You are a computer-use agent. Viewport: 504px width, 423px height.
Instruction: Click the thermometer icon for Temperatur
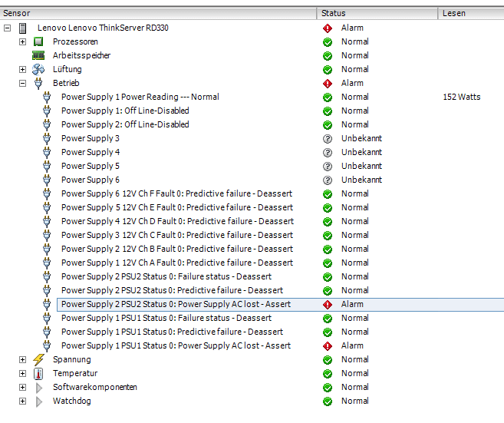coord(38,373)
